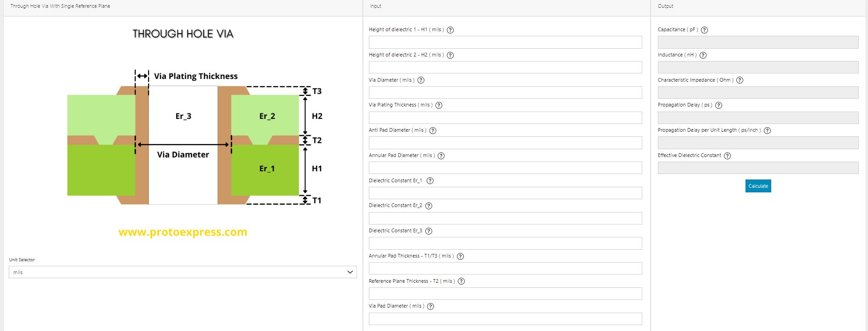The image size is (868, 331).
Task: Click help icon for Propagation Delay per Unit Length
Action: 767,130
